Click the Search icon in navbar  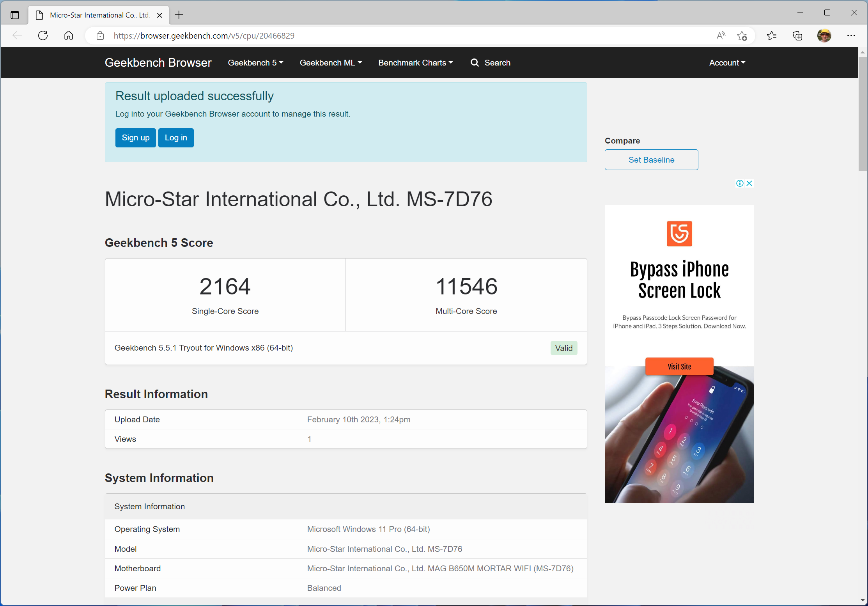pyautogui.click(x=474, y=62)
